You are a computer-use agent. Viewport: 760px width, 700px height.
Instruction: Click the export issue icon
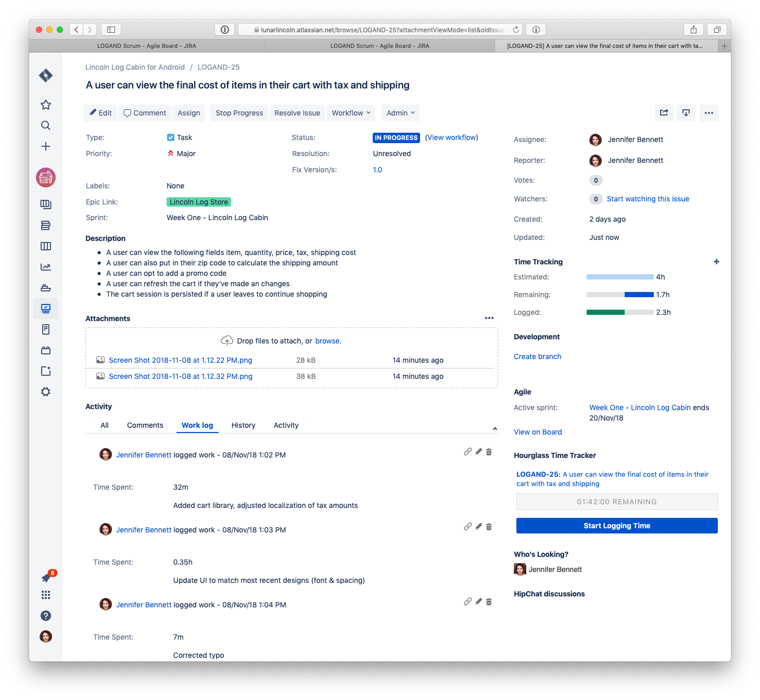click(x=686, y=113)
